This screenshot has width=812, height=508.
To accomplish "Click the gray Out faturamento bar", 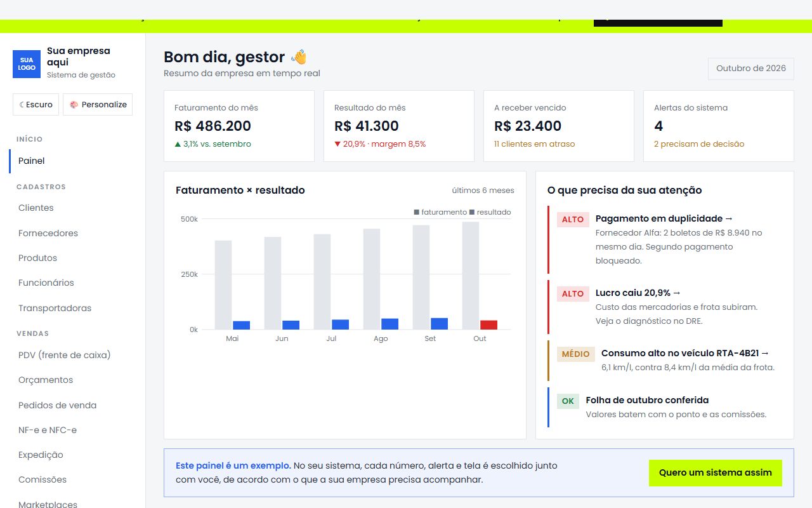I will coord(471,276).
